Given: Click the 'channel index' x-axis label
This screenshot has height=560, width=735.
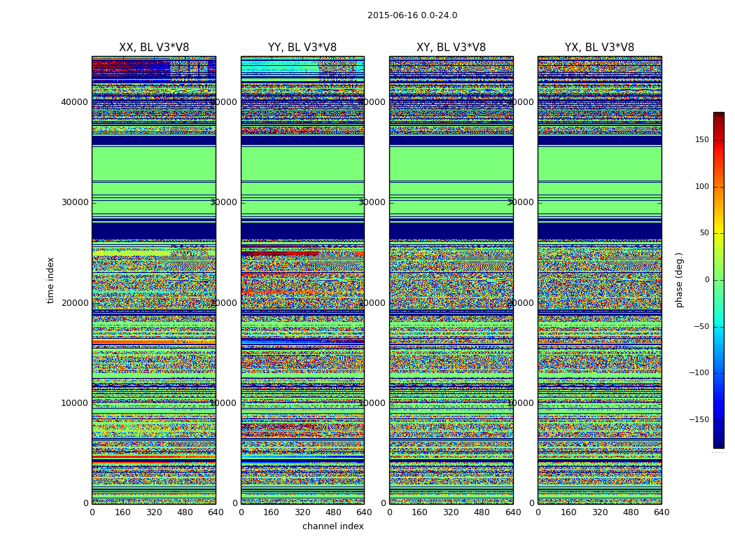Looking at the screenshot, I should (332, 526).
